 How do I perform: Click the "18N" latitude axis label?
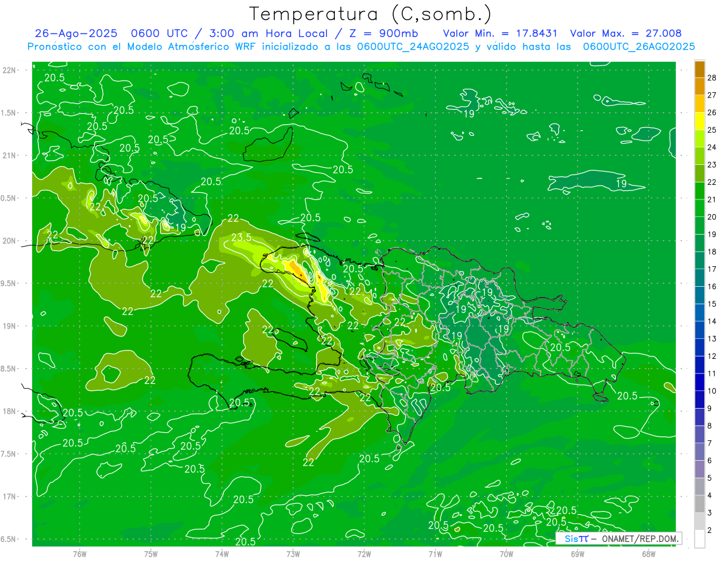10,412
